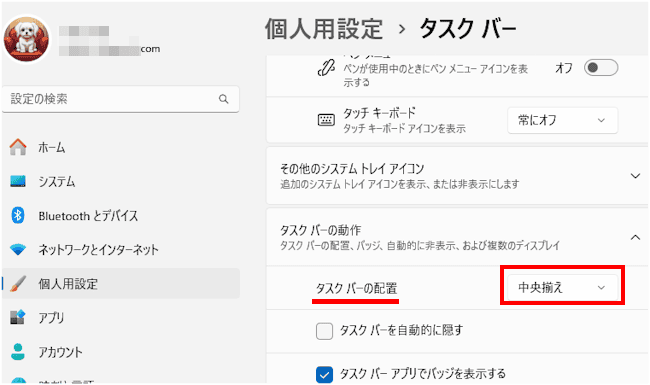Image resolution: width=650 pixels, height=385 pixels.
Task: Uncheck タスク バー アプリでバッジを表示する checkbox
Action: [324, 375]
